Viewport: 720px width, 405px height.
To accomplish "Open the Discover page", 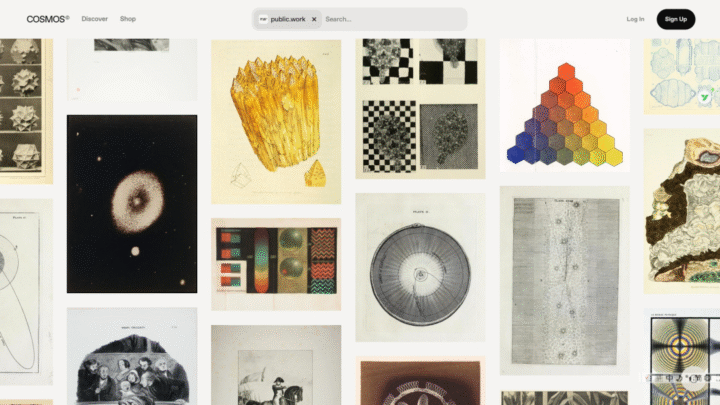I will click(95, 19).
